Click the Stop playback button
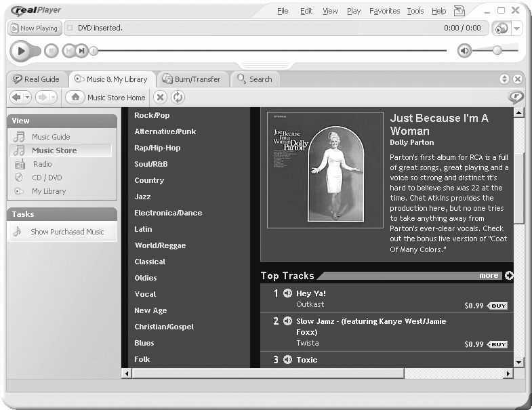Screen dimensions: 532x410 tap(52, 51)
